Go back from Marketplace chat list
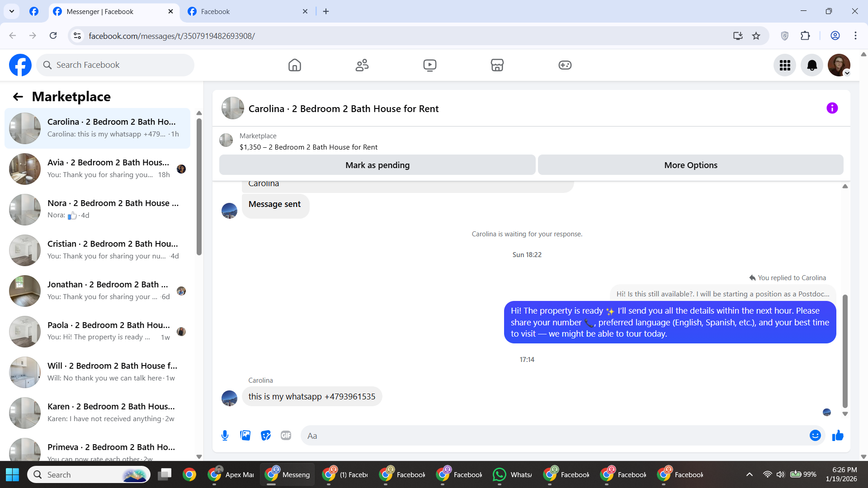The image size is (868, 488). (18, 97)
